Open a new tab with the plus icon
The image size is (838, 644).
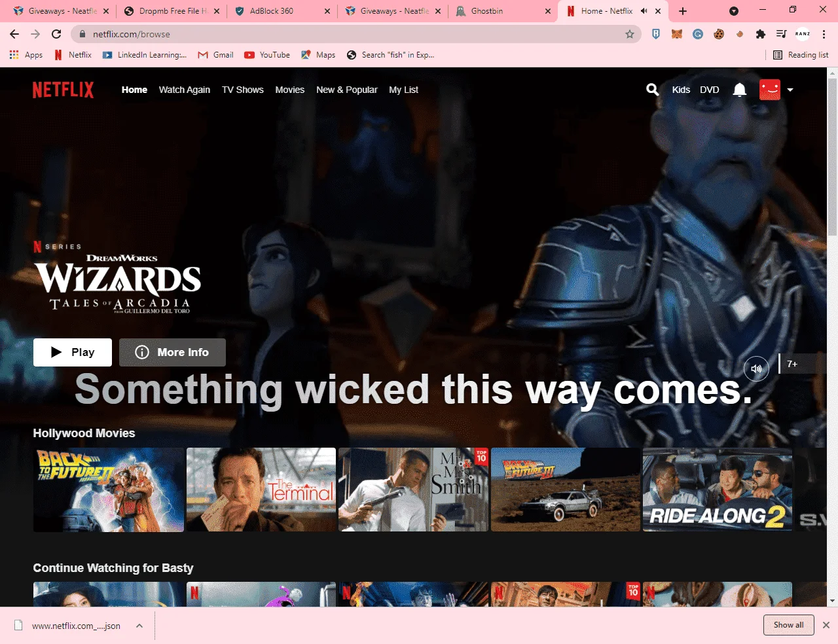coord(683,11)
